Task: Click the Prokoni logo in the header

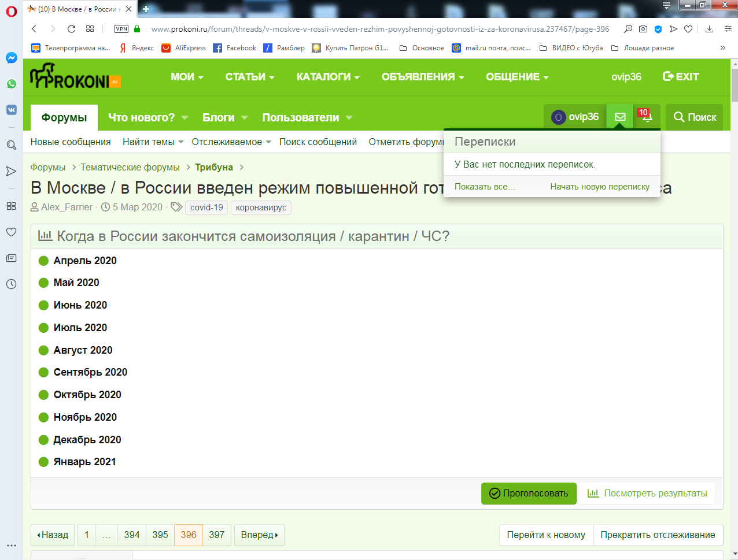Action: 73,76
